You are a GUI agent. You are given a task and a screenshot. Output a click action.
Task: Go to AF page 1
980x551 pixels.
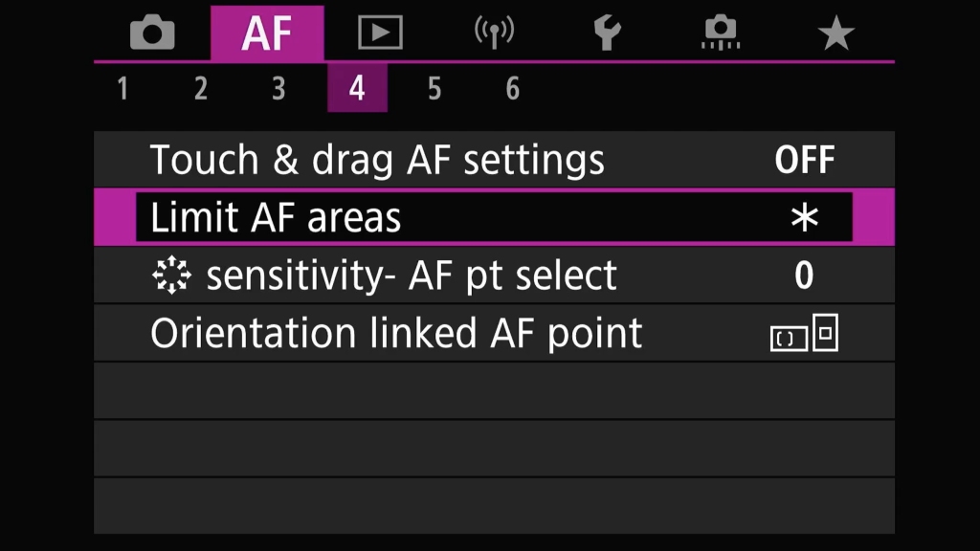click(122, 88)
